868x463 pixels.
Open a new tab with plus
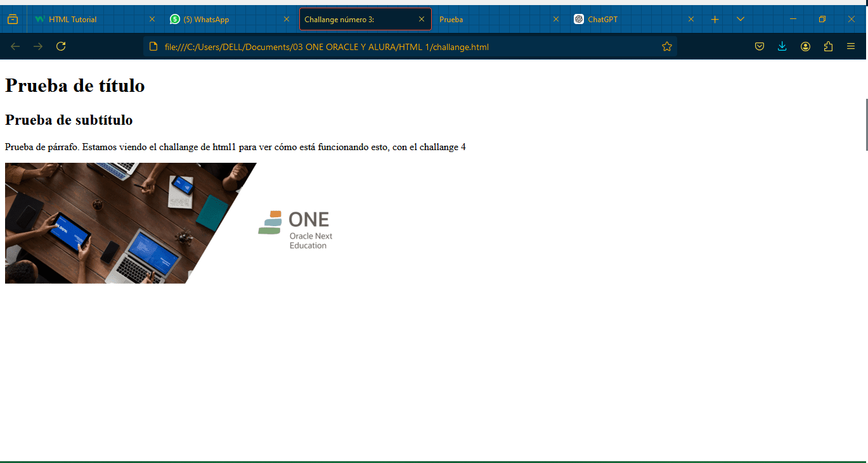tap(715, 20)
